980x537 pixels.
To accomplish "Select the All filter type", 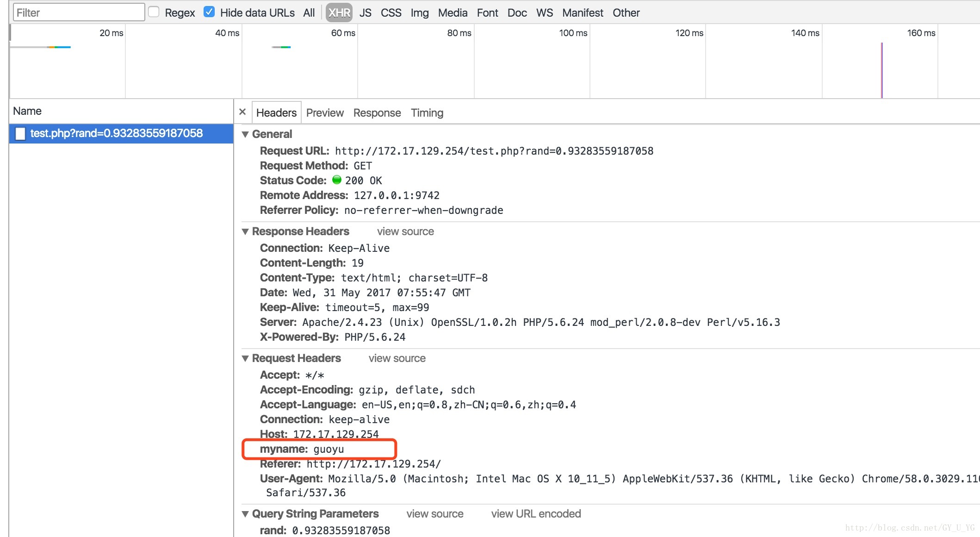I will click(309, 13).
